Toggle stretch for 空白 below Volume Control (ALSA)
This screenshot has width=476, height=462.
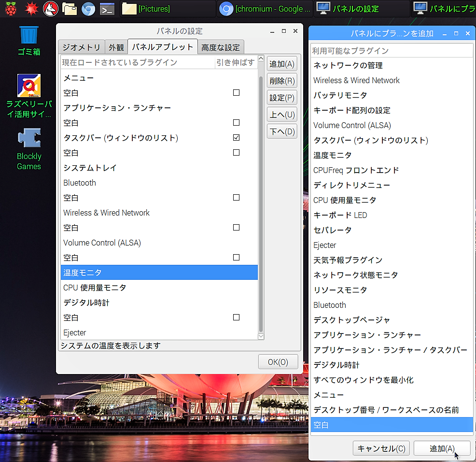point(236,257)
